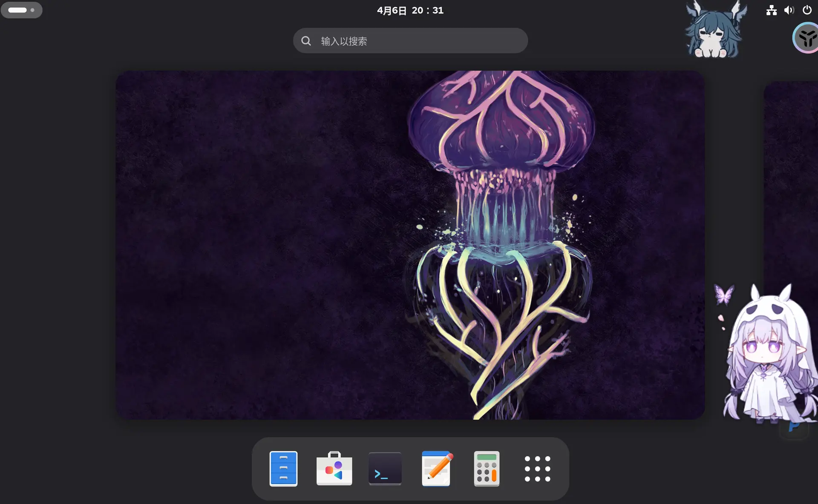Launch the Text Editor from the dock
818x504 pixels.
tap(437, 469)
